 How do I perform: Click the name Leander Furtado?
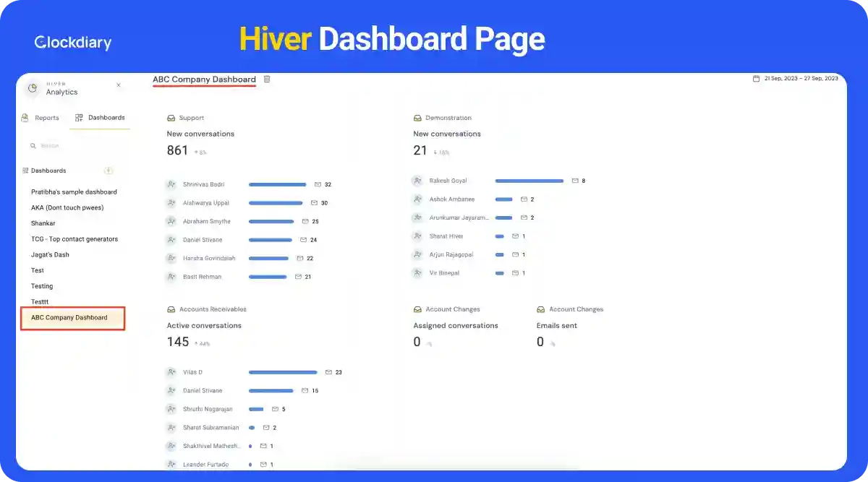[x=205, y=465]
